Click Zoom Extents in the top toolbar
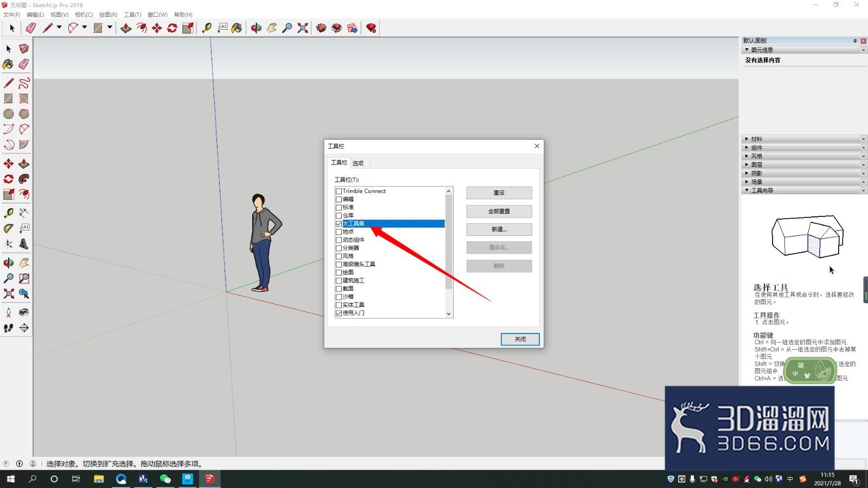The height and width of the screenshot is (488, 868). coord(303,28)
